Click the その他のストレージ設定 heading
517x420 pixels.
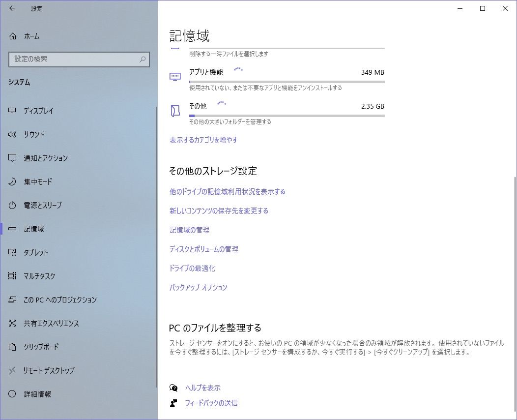[213, 171]
